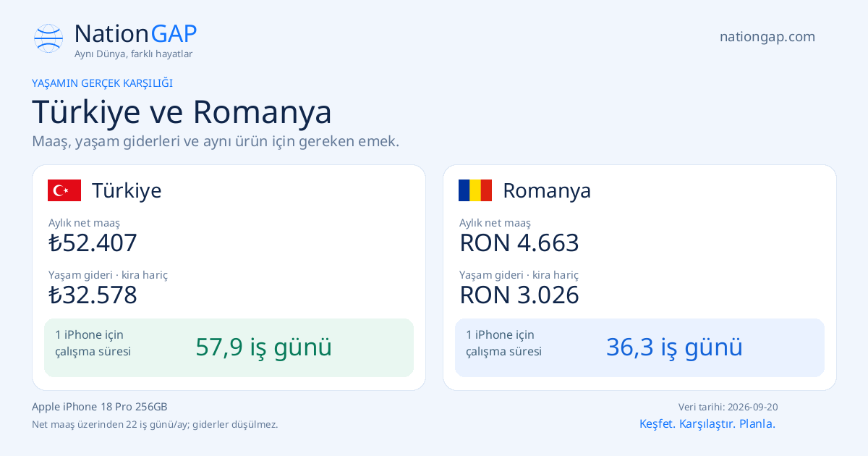868x456 pixels.
Task: Click the subtitle starting with 'Maaş, yaşam giderleri'
Action: click(x=216, y=141)
